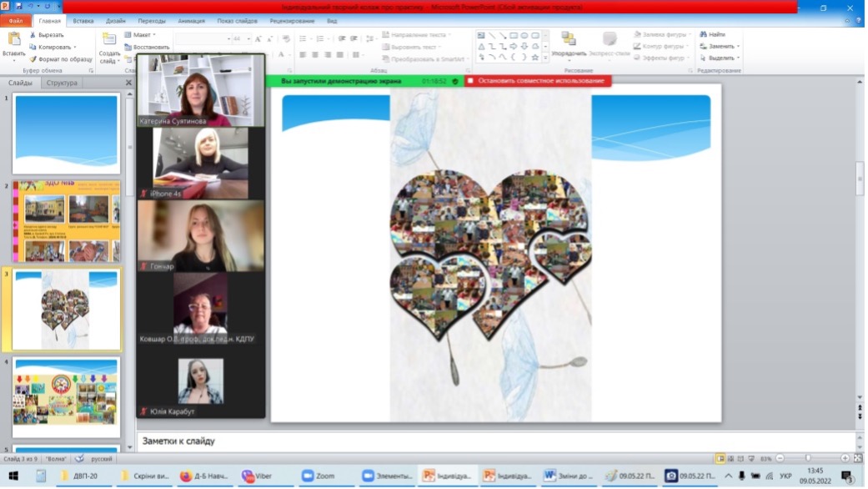This screenshot has height=489, width=868.
Task: Expand the Layout (Макет) dropdown
Action: coord(155,35)
